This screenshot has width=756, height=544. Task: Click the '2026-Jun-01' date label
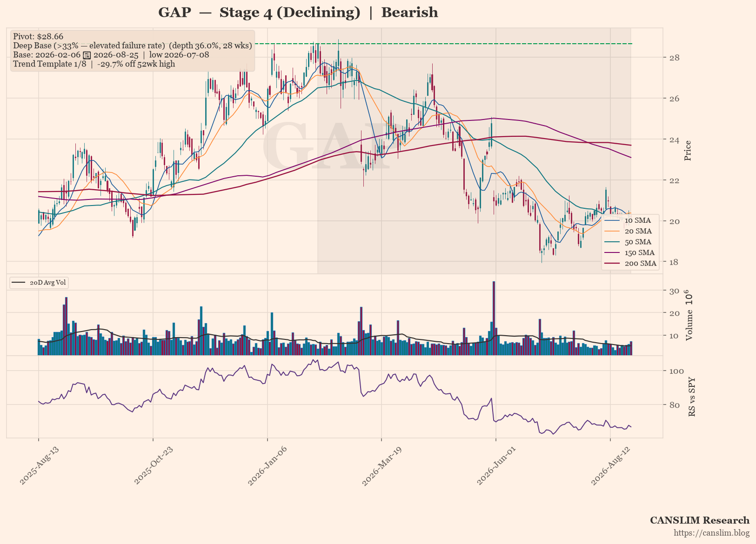(496, 465)
